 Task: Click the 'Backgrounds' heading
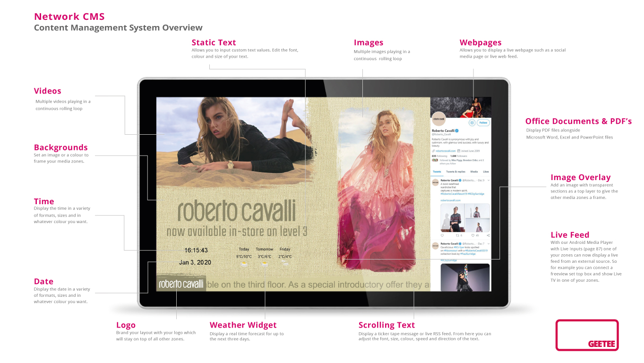61,147
